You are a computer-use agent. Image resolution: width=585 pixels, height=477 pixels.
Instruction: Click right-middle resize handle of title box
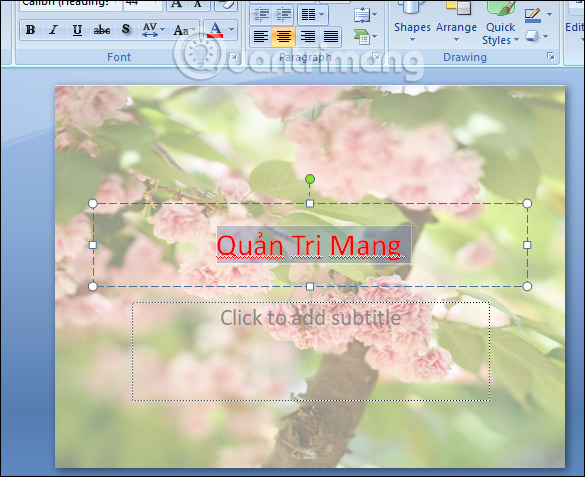(527, 245)
